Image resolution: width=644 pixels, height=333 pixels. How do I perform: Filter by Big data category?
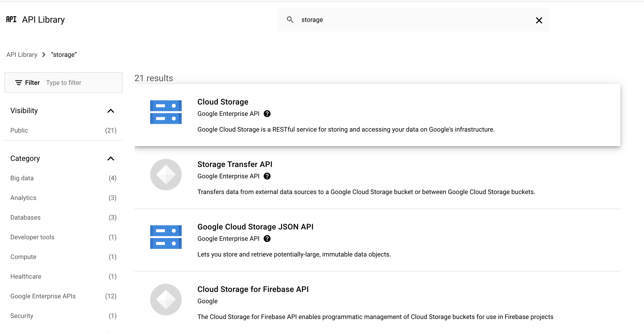(x=64, y=178)
